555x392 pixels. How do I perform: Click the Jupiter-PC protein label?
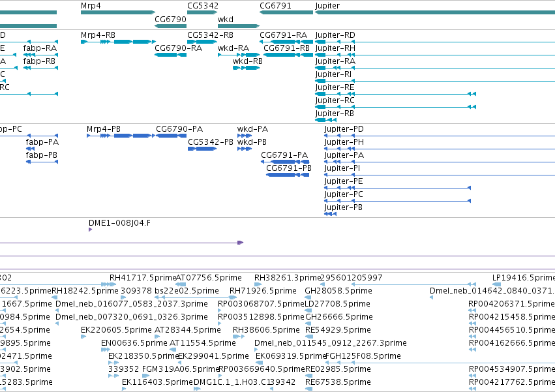pyautogui.click(x=344, y=195)
